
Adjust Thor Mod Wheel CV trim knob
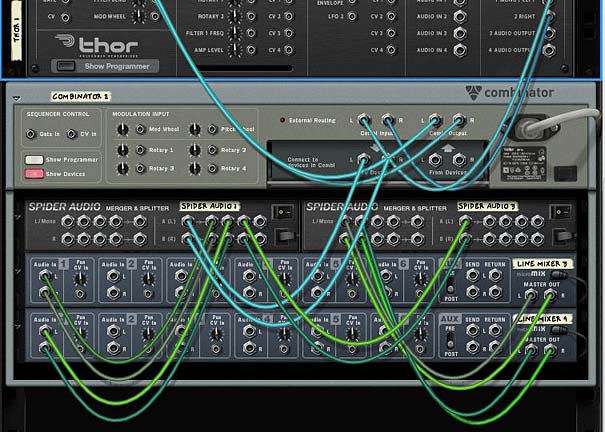pos(138,16)
